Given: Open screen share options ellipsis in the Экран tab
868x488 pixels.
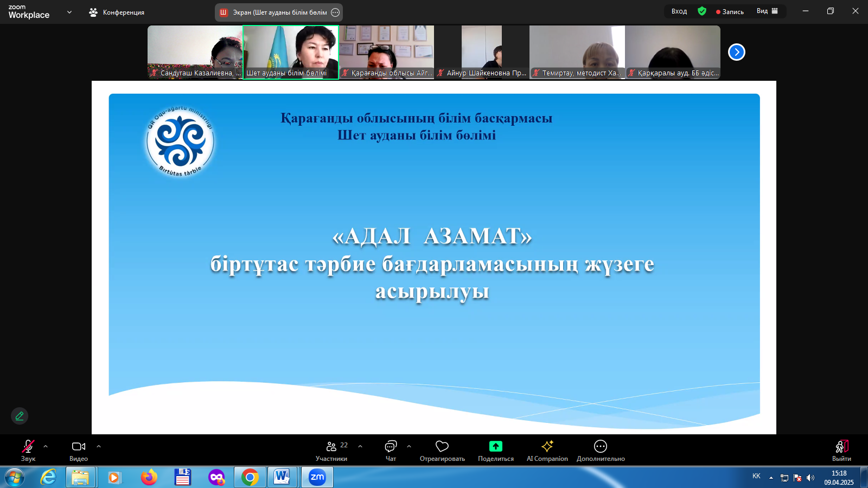Looking at the screenshot, I should (335, 12).
